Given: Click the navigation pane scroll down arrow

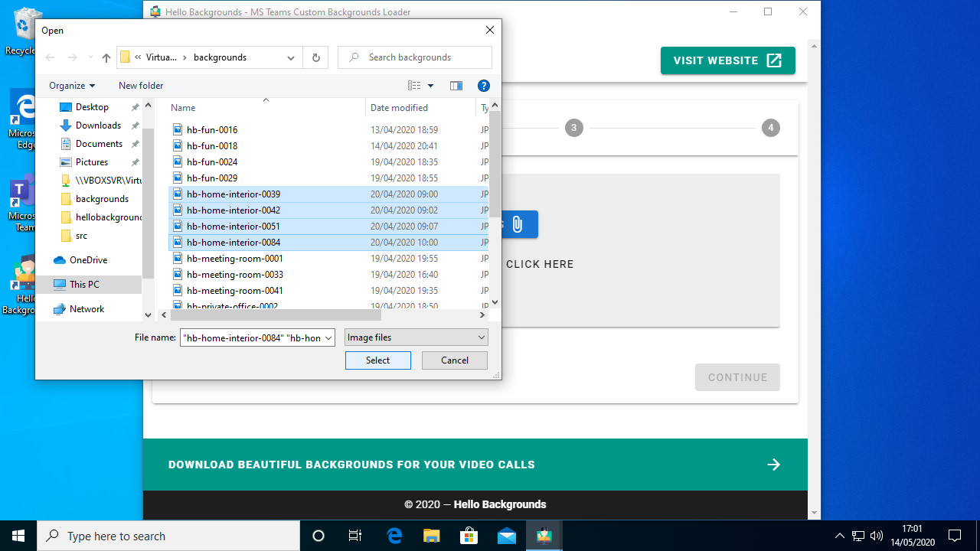Looking at the screenshot, I should [x=149, y=315].
